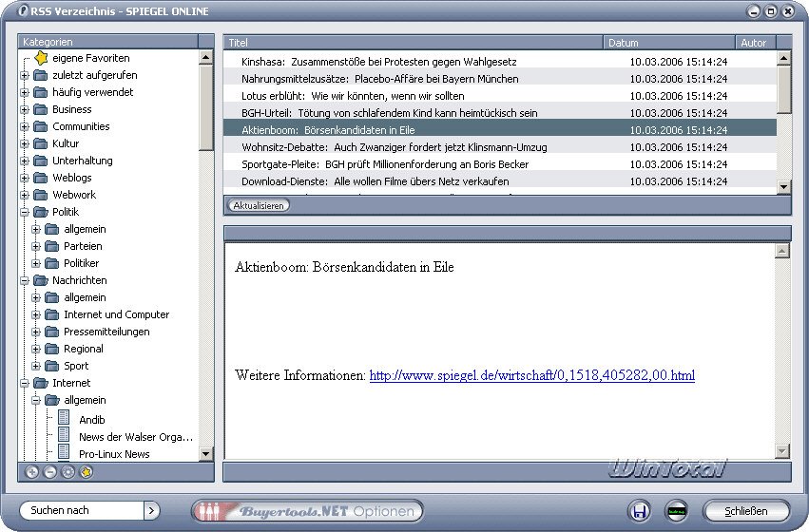Expand the Communities category
The height and width of the screenshot is (532, 809).
pos(25,126)
